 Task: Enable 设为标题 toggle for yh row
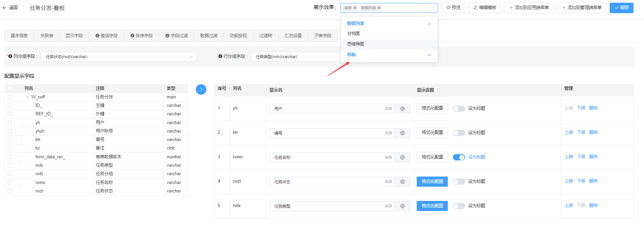coord(459,109)
